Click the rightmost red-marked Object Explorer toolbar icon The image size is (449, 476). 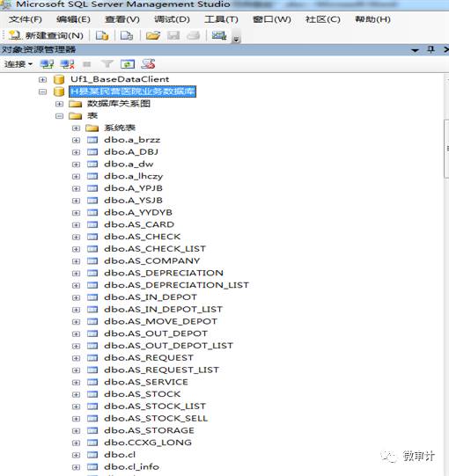148,64
